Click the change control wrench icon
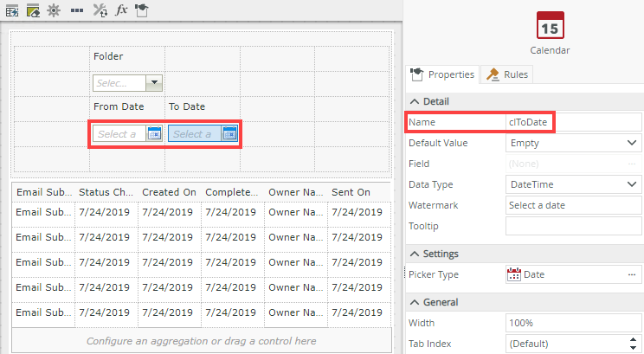644x354 pixels. 100,10
